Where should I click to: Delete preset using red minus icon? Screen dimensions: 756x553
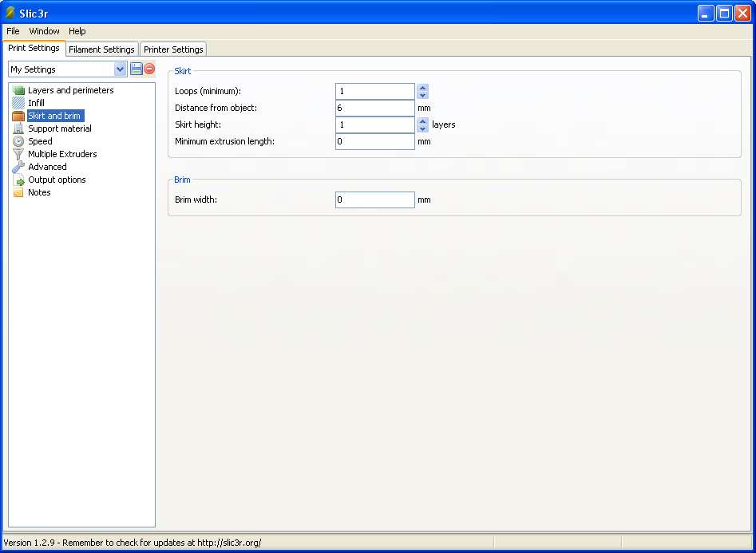149,69
